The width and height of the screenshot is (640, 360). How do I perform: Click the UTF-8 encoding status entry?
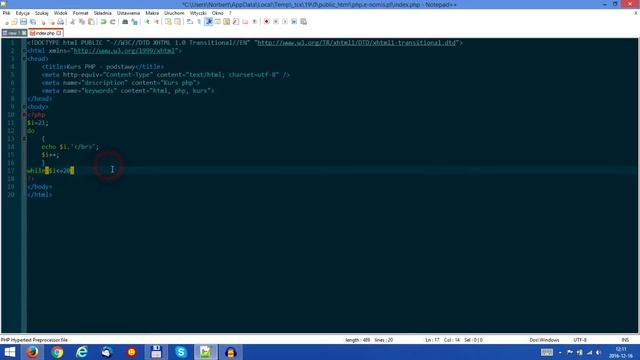[x=580, y=340]
